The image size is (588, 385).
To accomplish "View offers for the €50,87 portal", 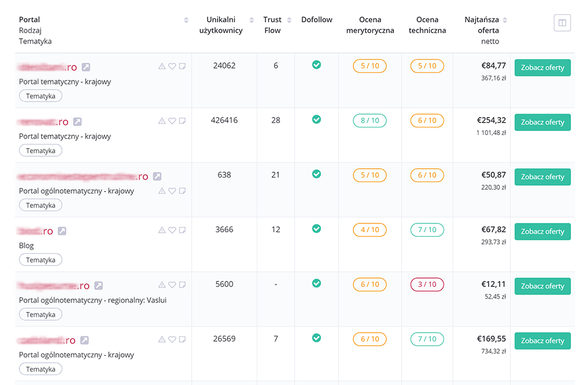I will click(543, 177).
